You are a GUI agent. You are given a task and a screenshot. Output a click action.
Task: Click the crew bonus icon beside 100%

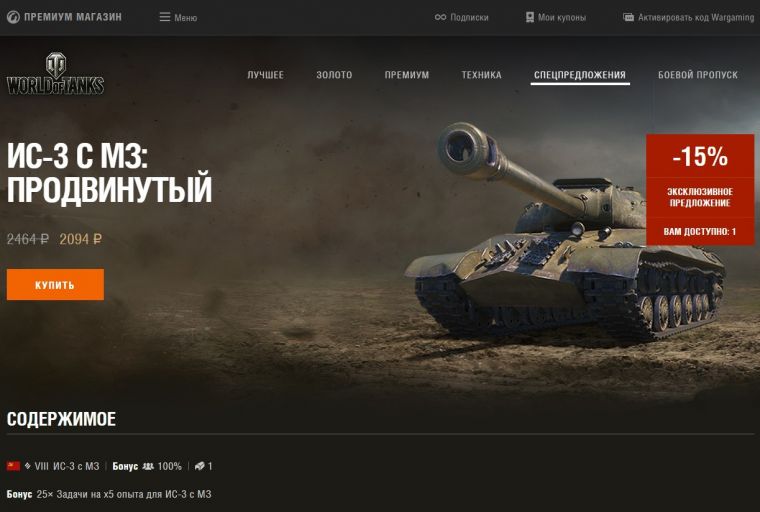click(148, 466)
